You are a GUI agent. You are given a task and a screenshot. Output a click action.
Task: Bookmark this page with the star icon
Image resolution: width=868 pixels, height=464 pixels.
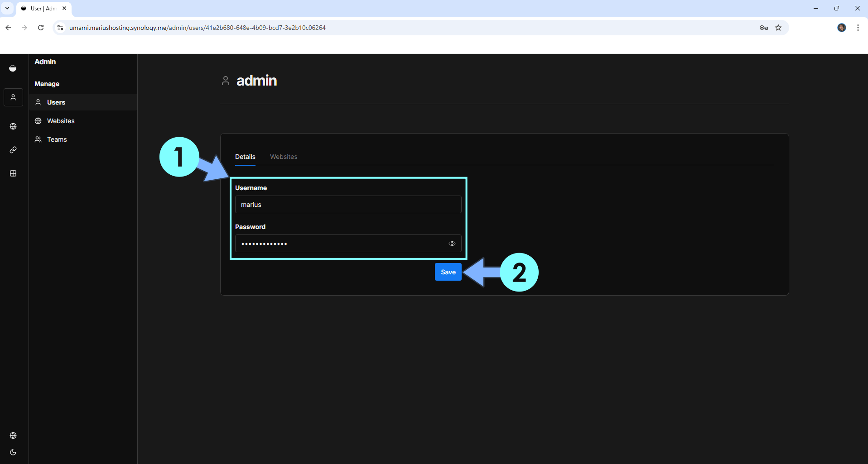(x=778, y=28)
